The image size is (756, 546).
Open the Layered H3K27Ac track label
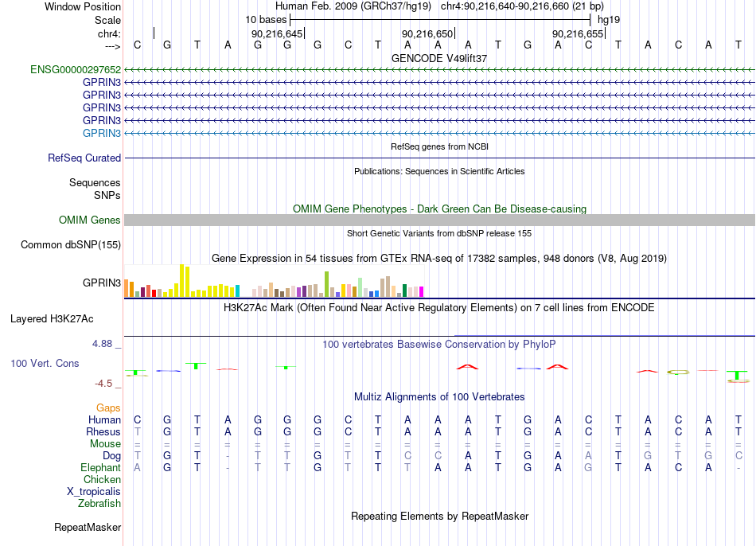52,319
